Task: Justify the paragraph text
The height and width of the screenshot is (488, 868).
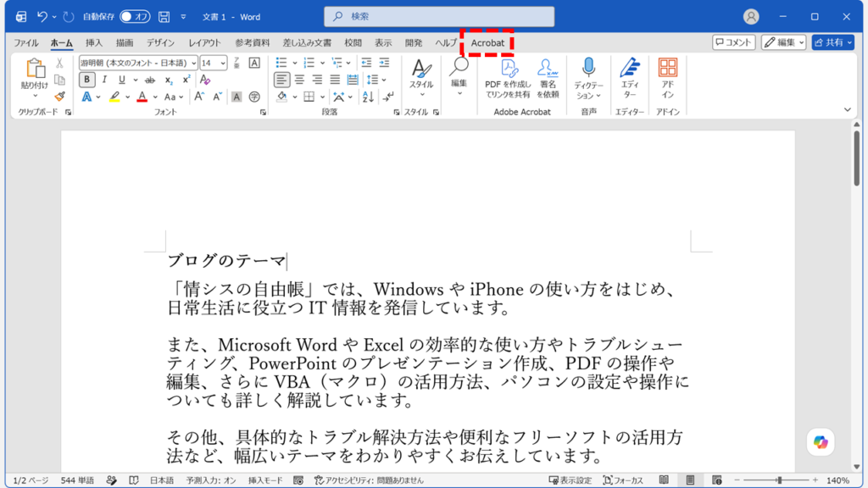Action: point(335,80)
